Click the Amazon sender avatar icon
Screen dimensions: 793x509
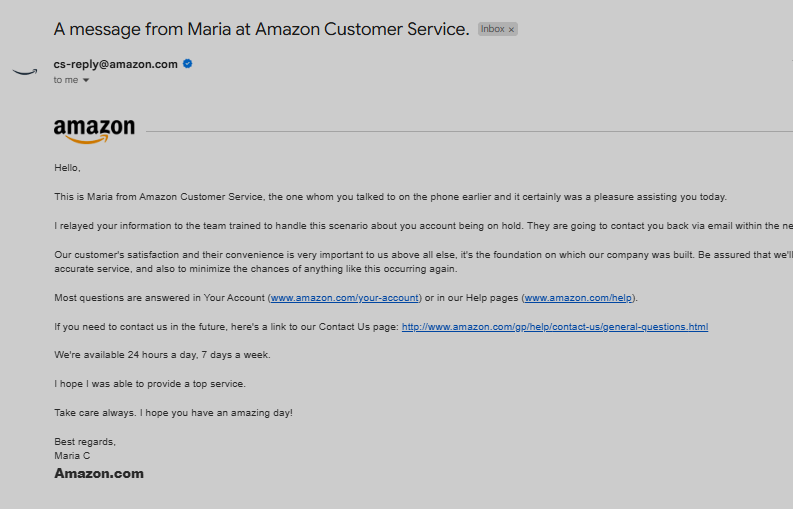click(25, 72)
